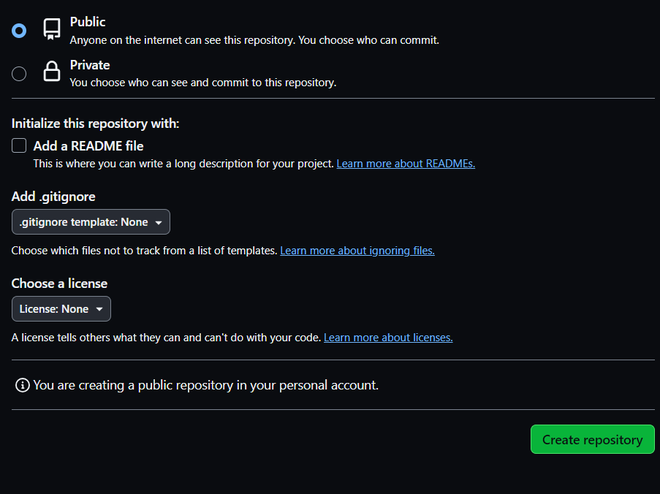Expand the License: None dropdown
Viewport: 660px width, 494px height.
coord(61,309)
